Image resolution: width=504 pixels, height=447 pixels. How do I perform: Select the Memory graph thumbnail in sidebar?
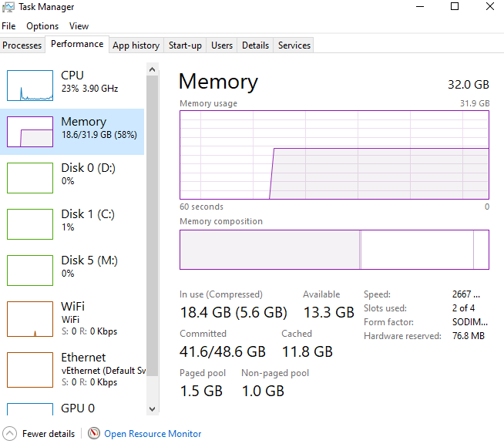pos(30,131)
